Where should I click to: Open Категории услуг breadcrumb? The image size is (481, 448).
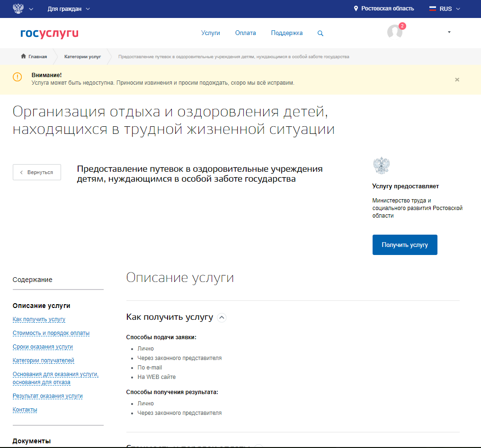click(82, 56)
